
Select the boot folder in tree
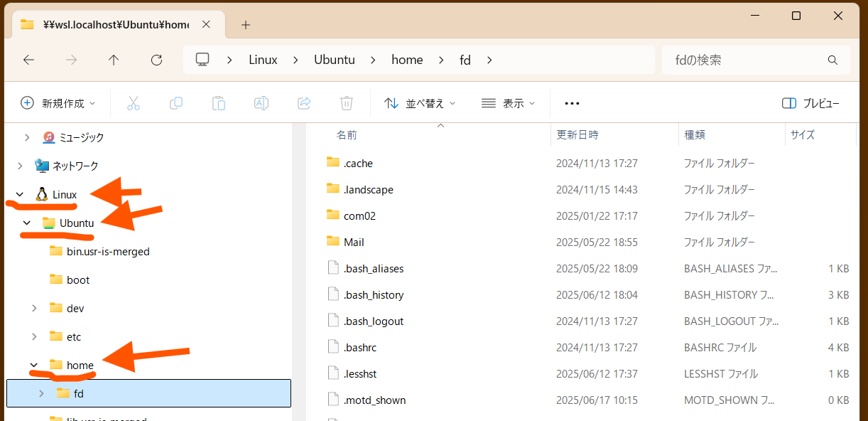78,279
